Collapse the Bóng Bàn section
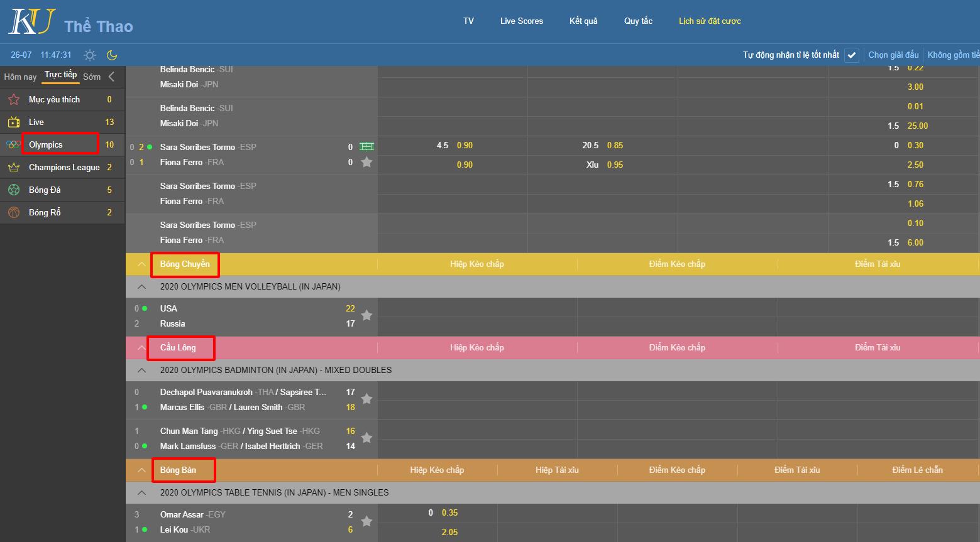Screen dimensions: 980x542 [141, 470]
